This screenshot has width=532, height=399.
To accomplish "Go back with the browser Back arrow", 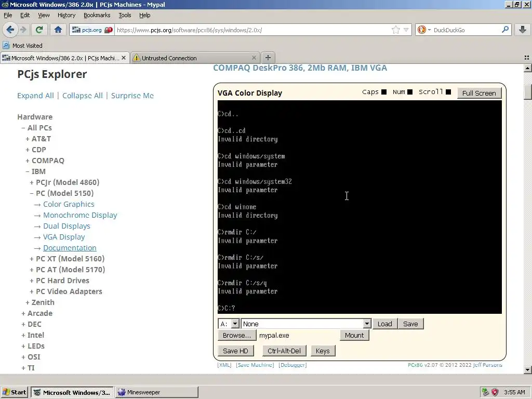I will (x=10, y=30).
